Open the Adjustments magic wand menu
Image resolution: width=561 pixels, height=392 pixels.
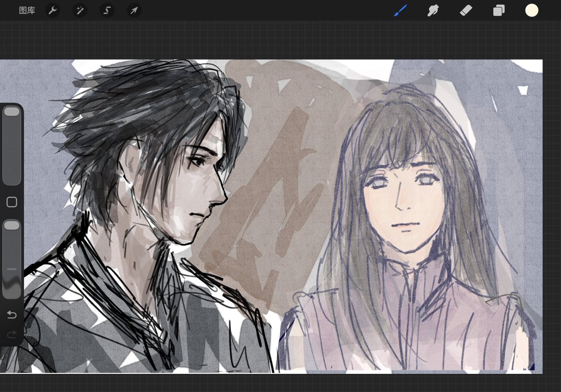click(x=80, y=10)
